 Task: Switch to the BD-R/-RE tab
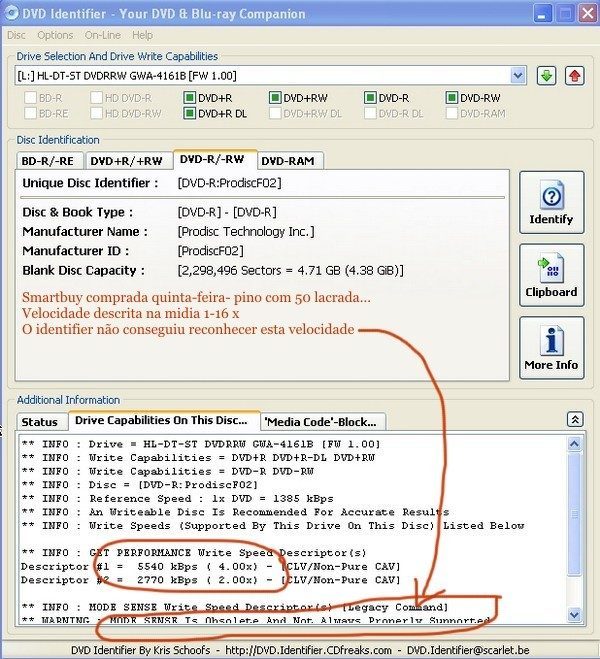click(48, 161)
